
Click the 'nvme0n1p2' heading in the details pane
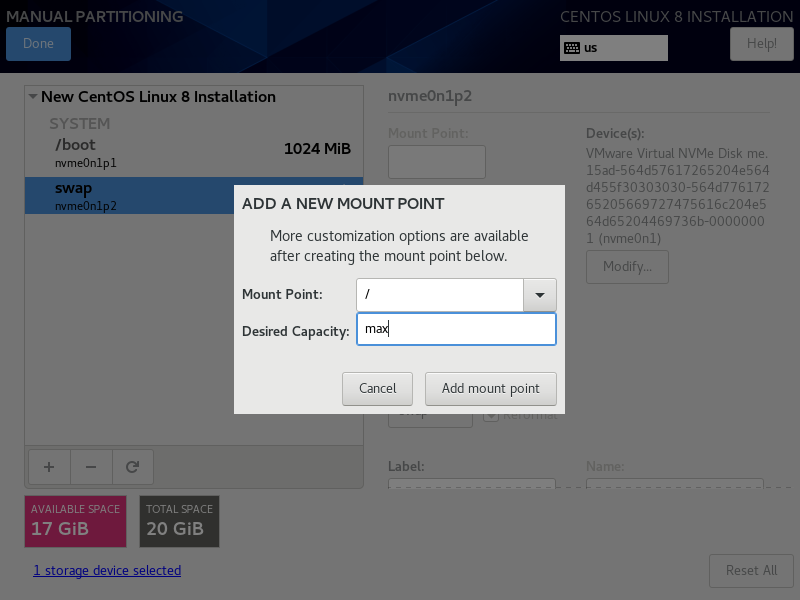click(x=430, y=96)
